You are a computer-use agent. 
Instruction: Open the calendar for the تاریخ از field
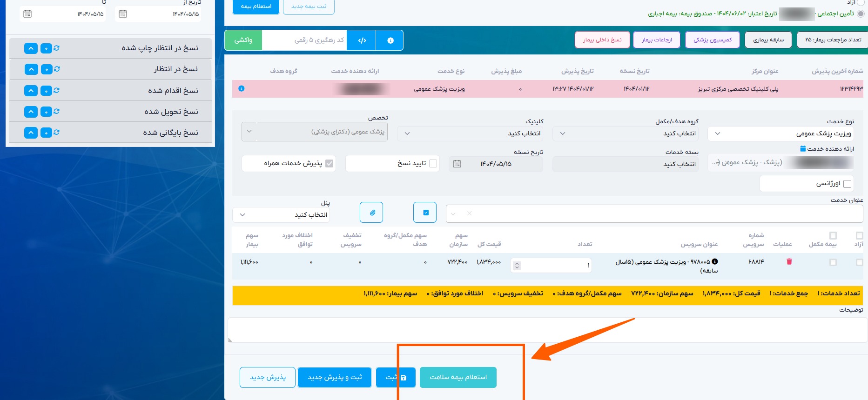(123, 13)
